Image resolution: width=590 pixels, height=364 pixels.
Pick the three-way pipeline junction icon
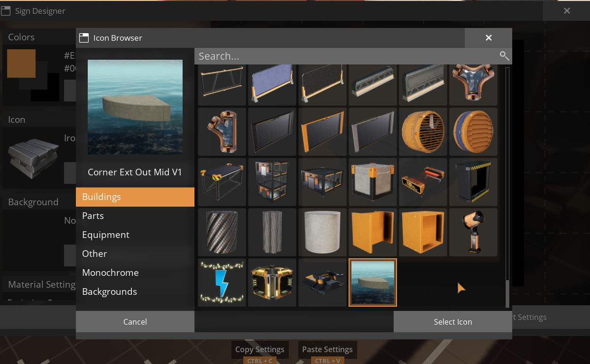click(x=473, y=85)
